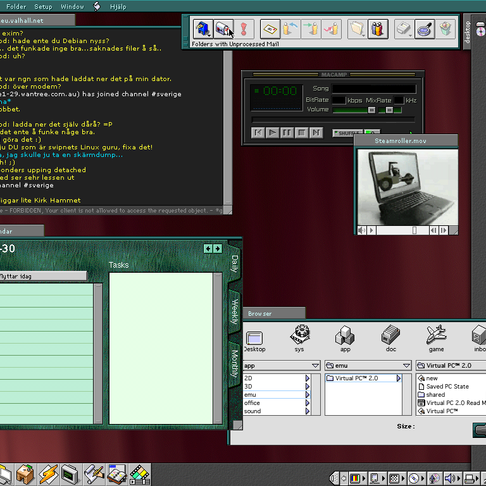Open the app cubes icon in Browser

[345, 335]
